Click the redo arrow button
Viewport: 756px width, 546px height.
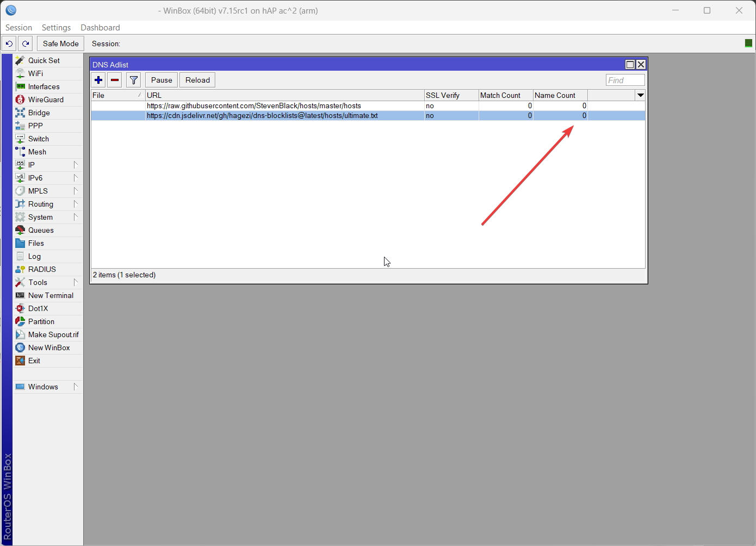26,44
